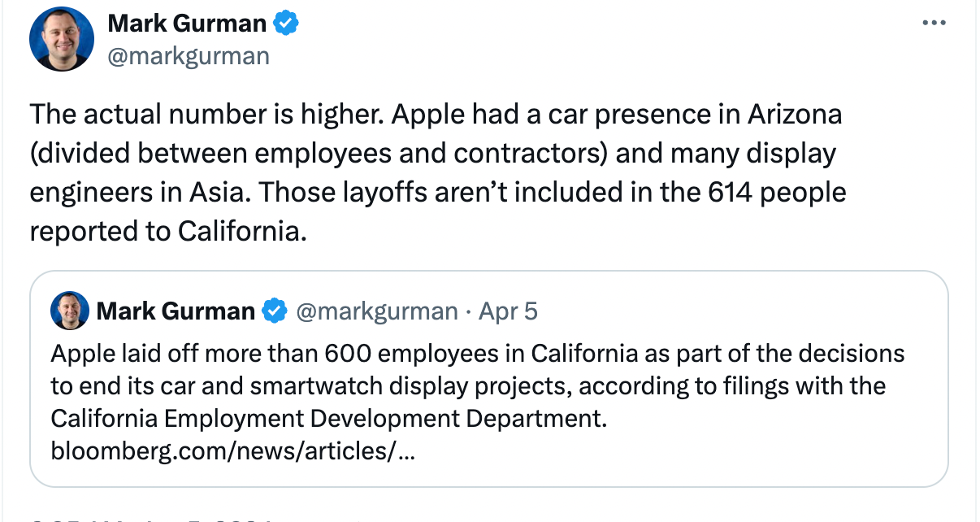Click the Mark Gurman name in the quoted tweet
980x522 pixels.
tap(176, 311)
